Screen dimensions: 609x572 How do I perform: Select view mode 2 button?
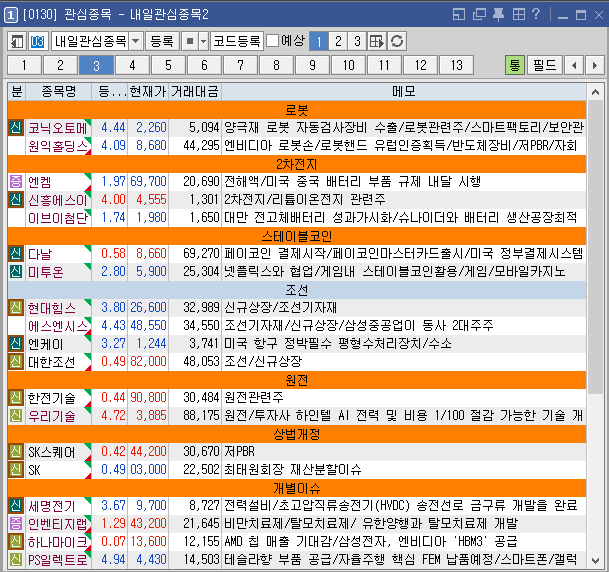(x=338, y=41)
